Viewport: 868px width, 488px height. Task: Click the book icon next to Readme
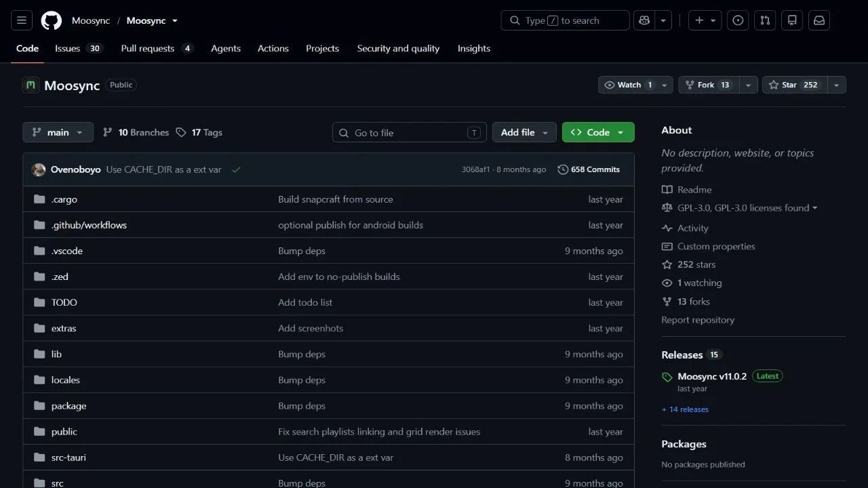point(667,190)
